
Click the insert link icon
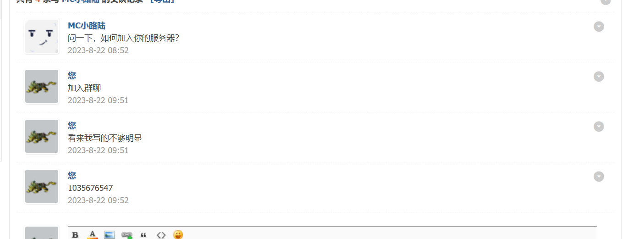pyautogui.click(x=126, y=235)
